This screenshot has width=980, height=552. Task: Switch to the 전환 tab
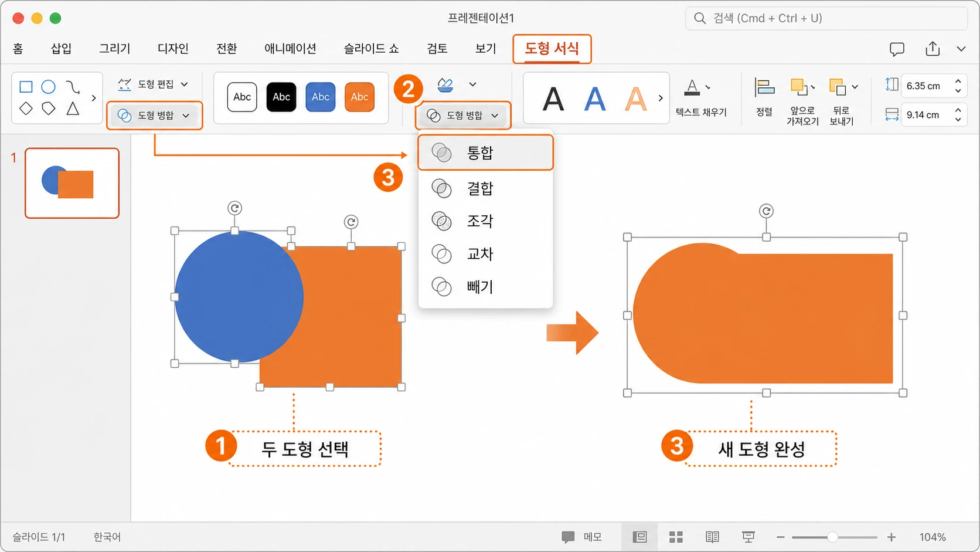(226, 49)
